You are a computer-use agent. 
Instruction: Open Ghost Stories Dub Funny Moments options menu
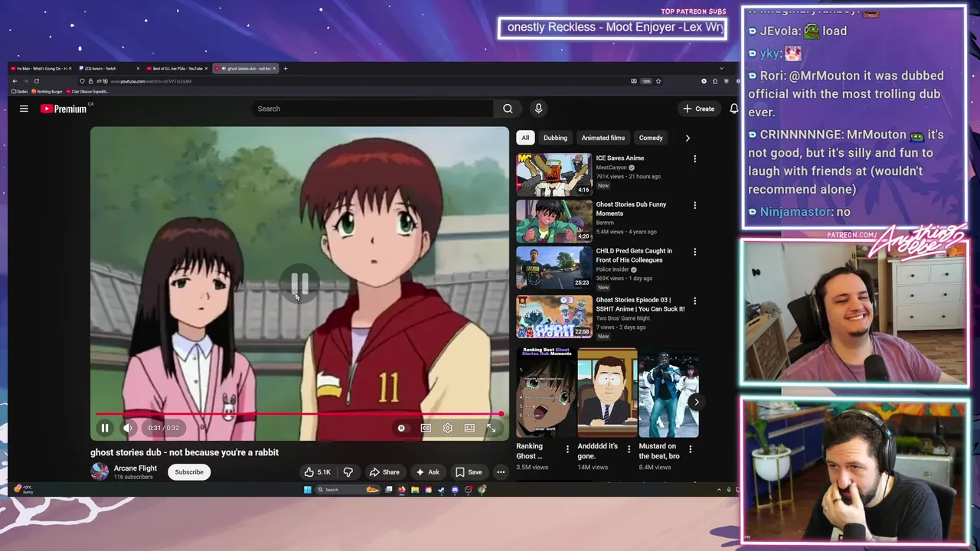tap(694, 205)
